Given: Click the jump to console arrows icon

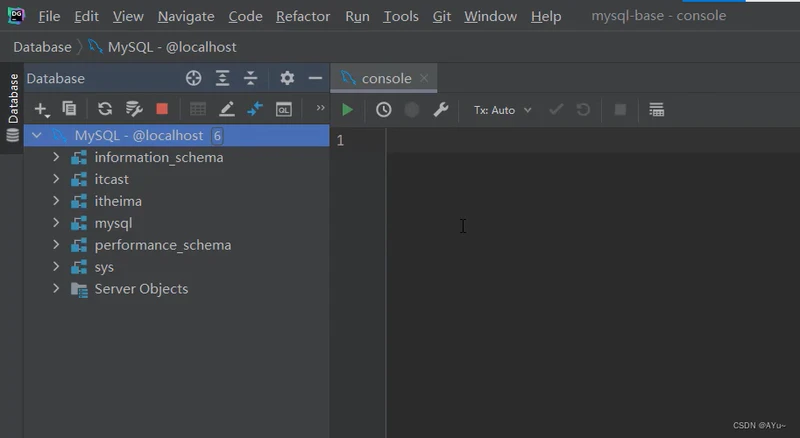Looking at the screenshot, I should click(255, 109).
